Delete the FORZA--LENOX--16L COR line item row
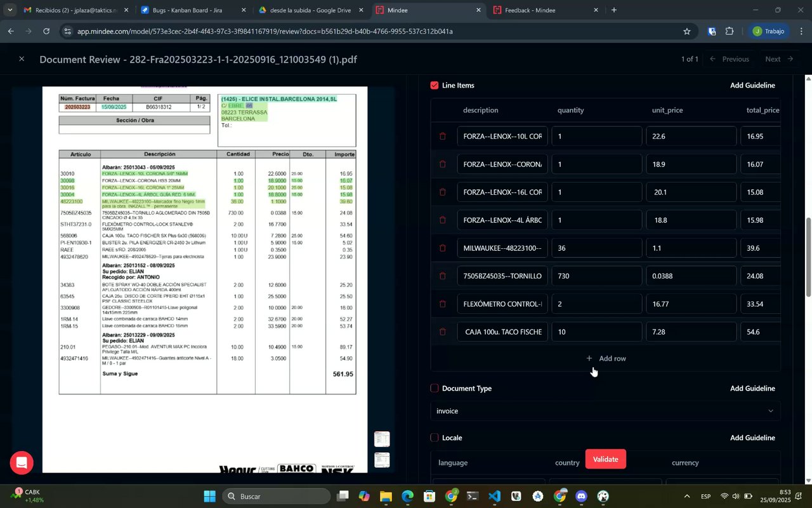The image size is (812, 508). (443, 192)
